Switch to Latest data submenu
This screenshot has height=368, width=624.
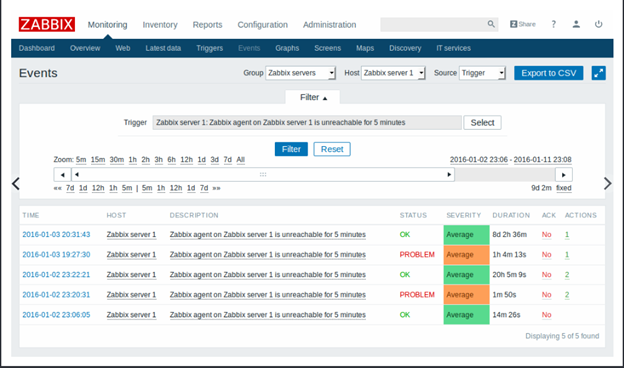(x=163, y=48)
